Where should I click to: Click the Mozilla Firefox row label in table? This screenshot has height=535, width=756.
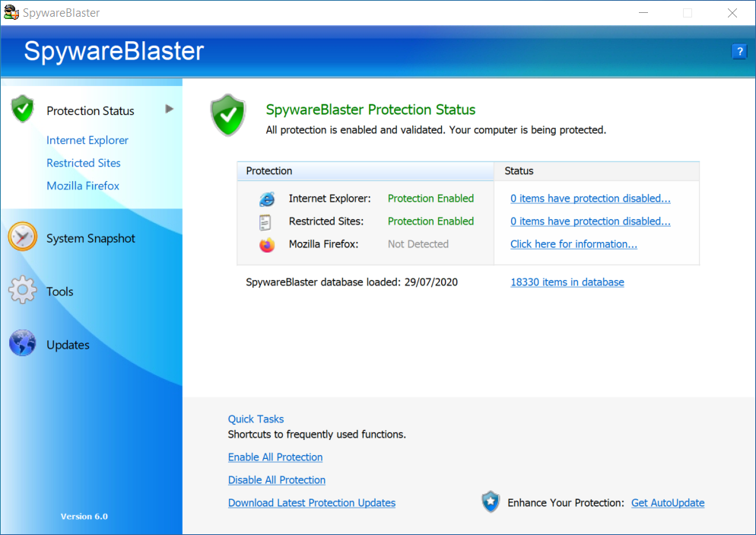pyautogui.click(x=323, y=244)
